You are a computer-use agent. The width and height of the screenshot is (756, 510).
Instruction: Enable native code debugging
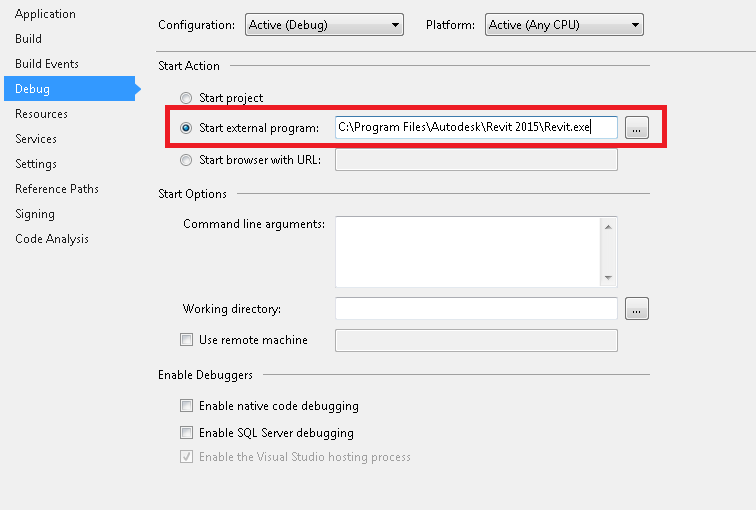pyautogui.click(x=186, y=406)
